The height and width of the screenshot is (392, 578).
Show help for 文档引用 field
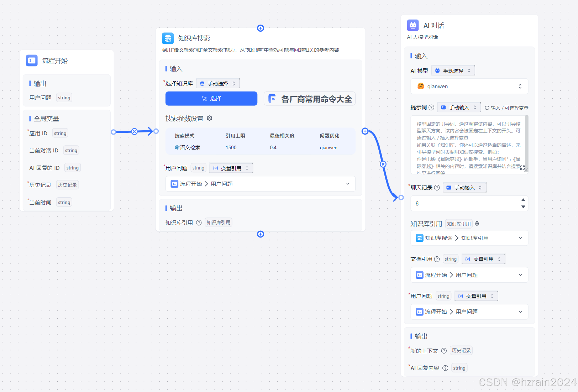coord(437,259)
